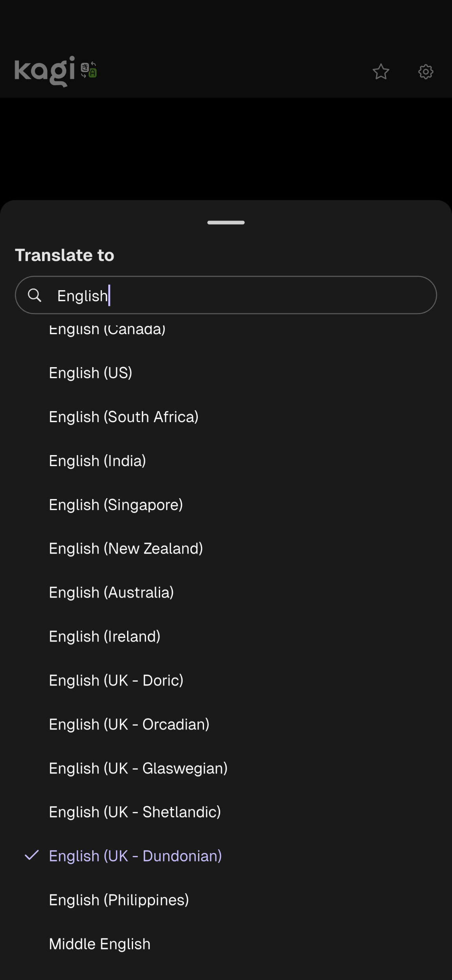Pick English (Singapore)

tap(116, 505)
